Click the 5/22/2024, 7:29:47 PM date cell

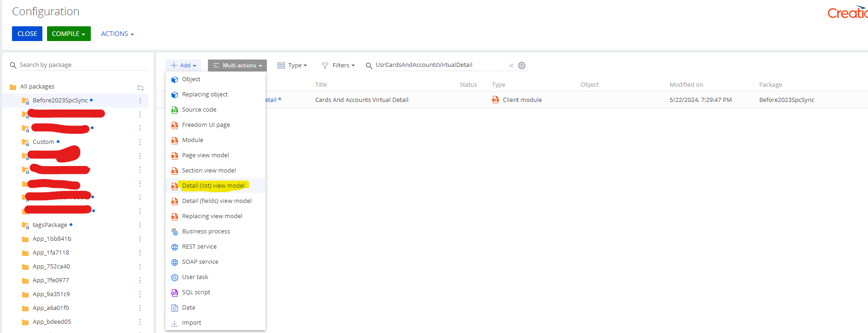tap(700, 100)
